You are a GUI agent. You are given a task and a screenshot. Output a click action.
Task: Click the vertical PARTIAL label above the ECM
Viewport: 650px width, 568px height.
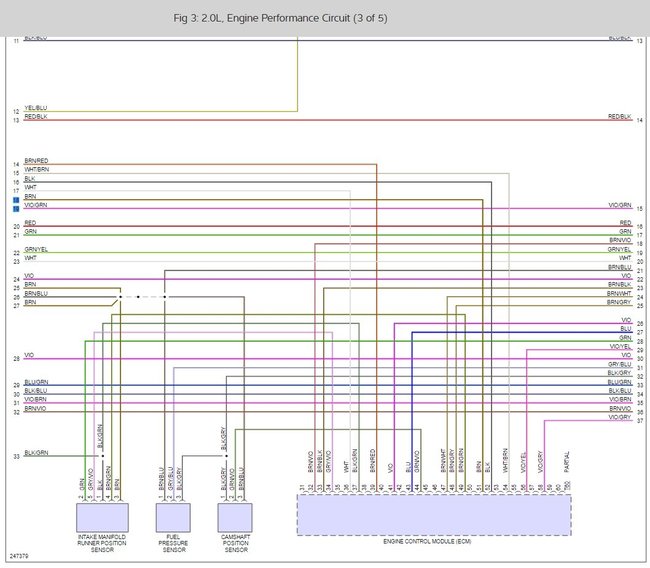point(567,461)
